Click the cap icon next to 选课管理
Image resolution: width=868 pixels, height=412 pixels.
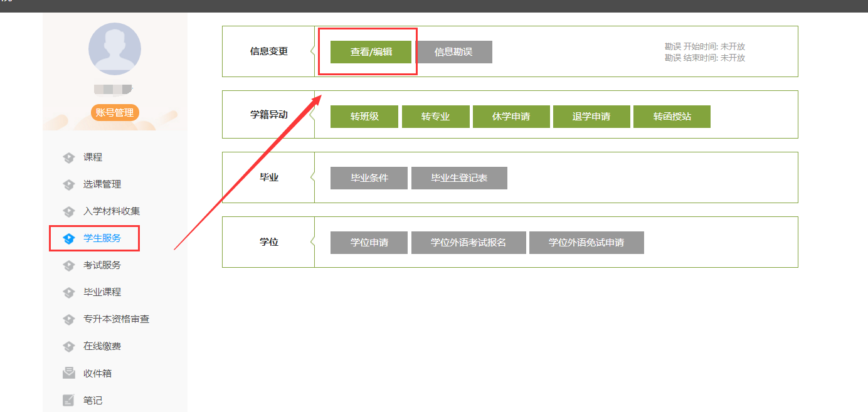(x=69, y=184)
